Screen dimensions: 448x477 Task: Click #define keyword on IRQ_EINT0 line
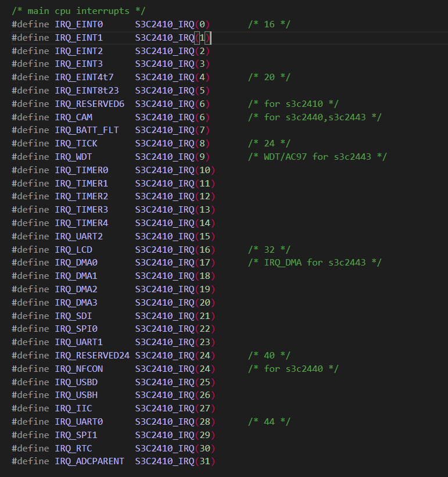[x=30, y=24]
